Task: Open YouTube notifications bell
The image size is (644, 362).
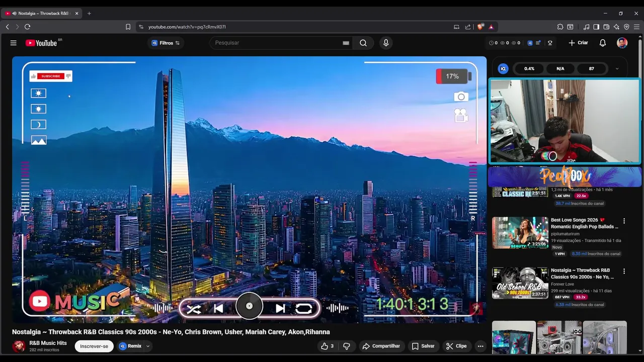Action: pyautogui.click(x=602, y=43)
